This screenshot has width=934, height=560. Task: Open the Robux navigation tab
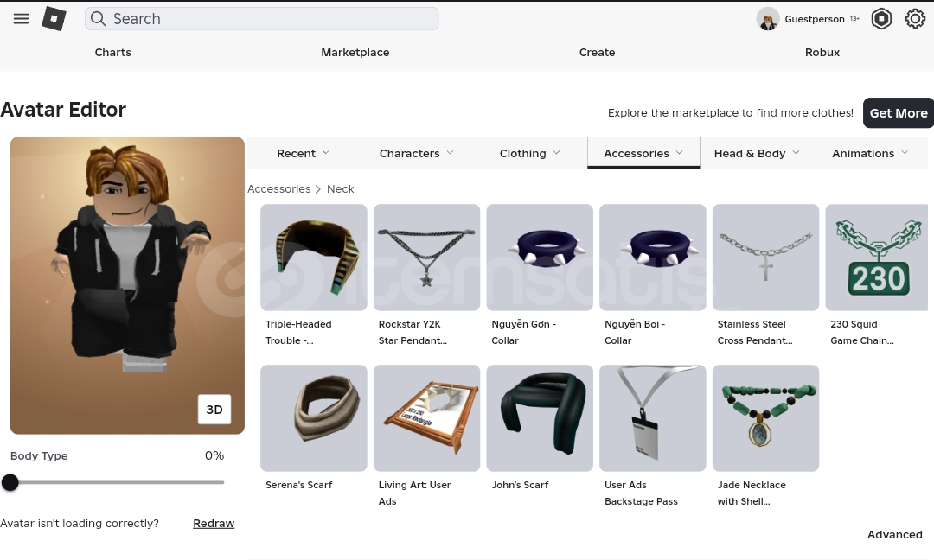pyautogui.click(x=822, y=53)
